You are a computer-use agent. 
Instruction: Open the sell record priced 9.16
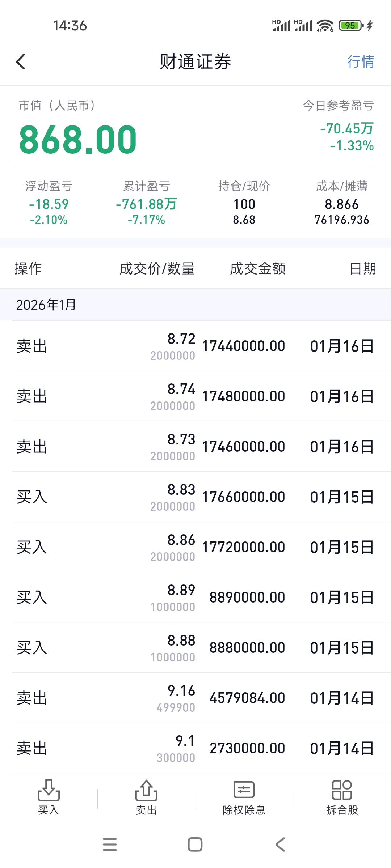pos(195,698)
